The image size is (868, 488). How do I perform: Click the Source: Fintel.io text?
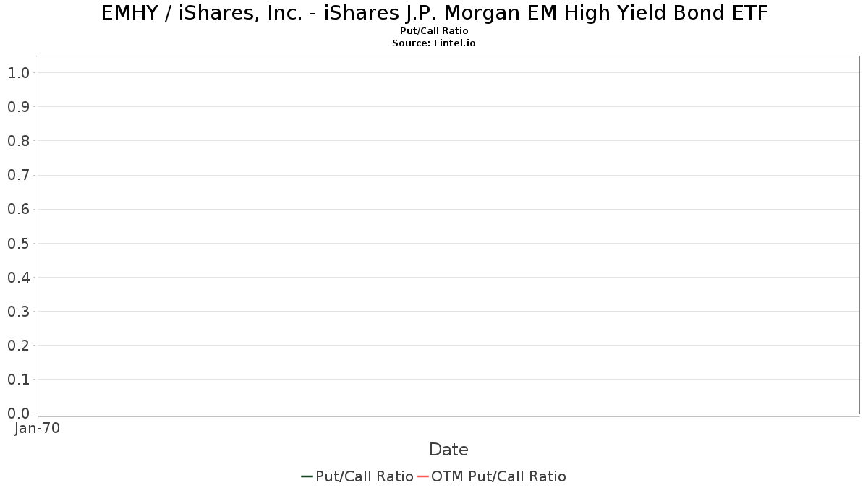coord(434,43)
